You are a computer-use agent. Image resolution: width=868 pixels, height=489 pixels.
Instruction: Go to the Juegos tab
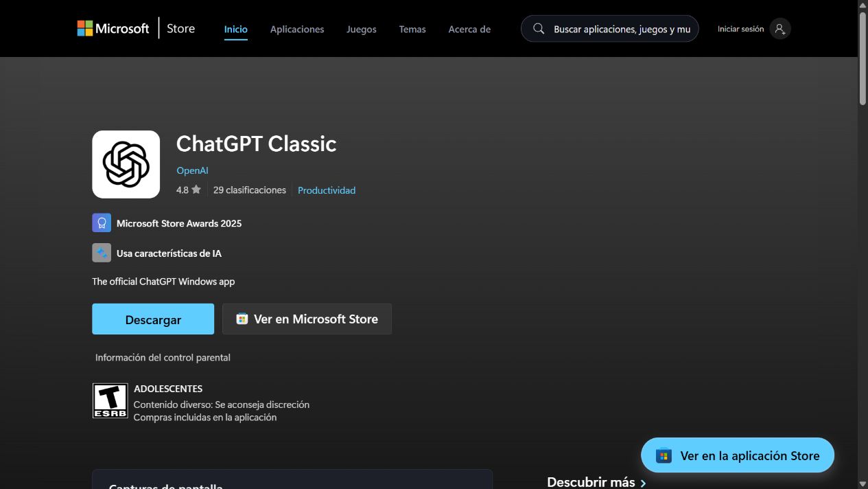coord(362,29)
